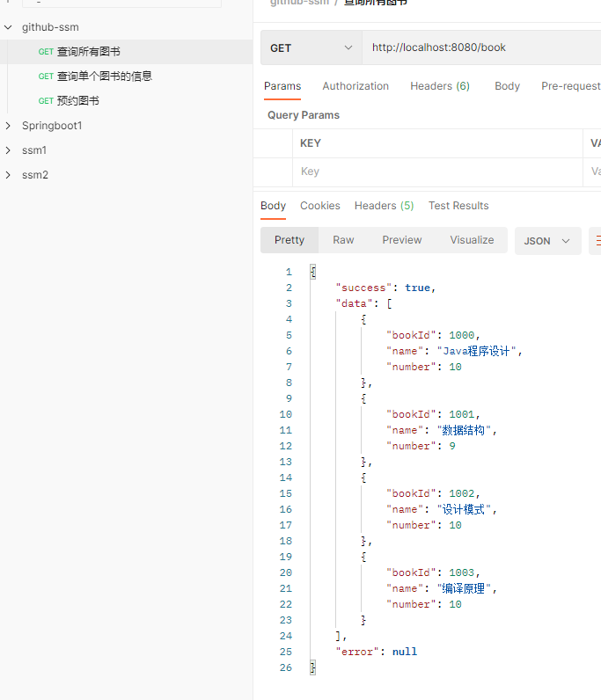Expand the Springboot1 collection

[8, 126]
